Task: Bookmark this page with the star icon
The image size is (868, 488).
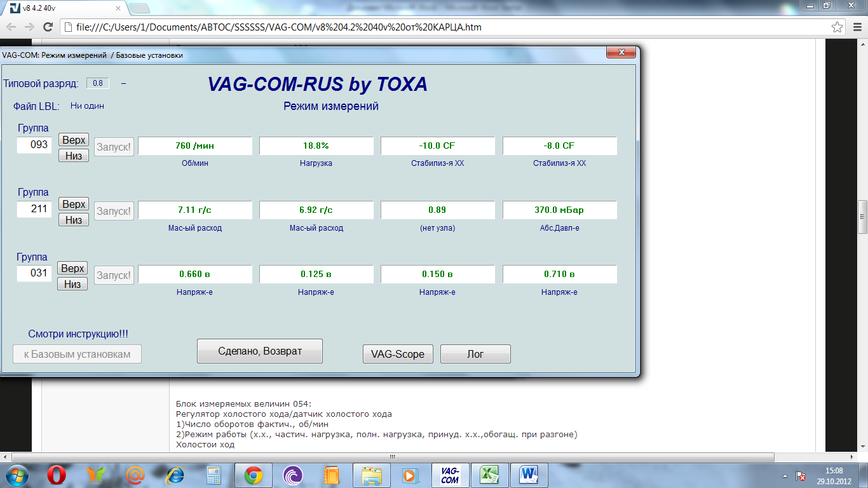Action: (837, 27)
